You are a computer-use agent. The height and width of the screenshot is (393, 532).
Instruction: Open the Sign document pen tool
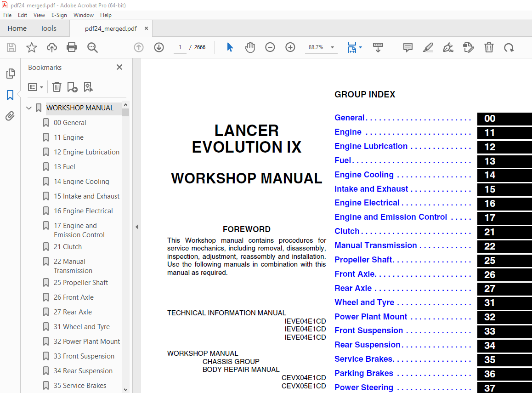click(448, 47)
